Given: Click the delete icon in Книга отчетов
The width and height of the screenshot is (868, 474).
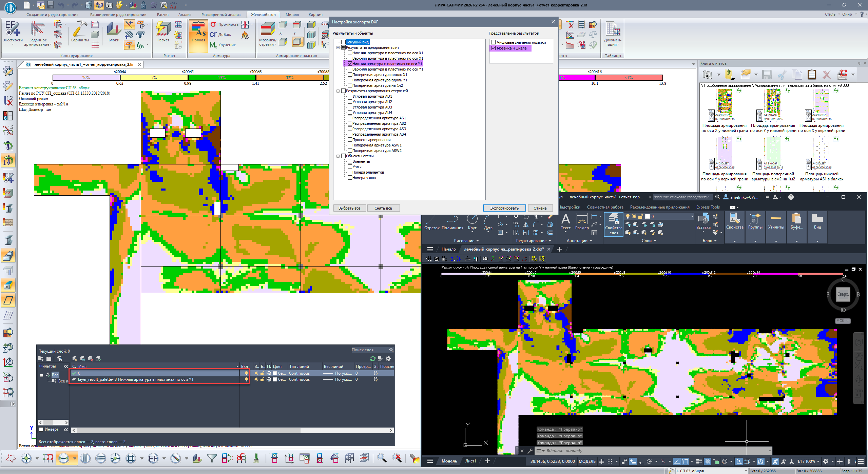Looking at the screenshot, I should [827, 75].
